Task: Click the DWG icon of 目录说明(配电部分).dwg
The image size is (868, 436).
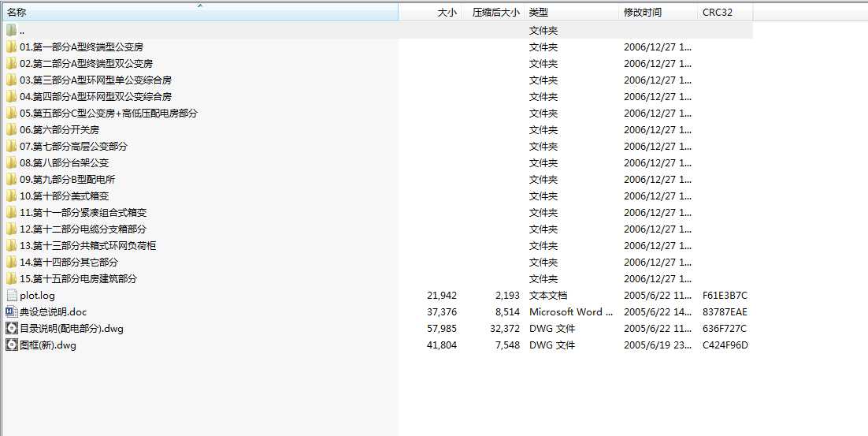Action: click(x=11, y=329)
